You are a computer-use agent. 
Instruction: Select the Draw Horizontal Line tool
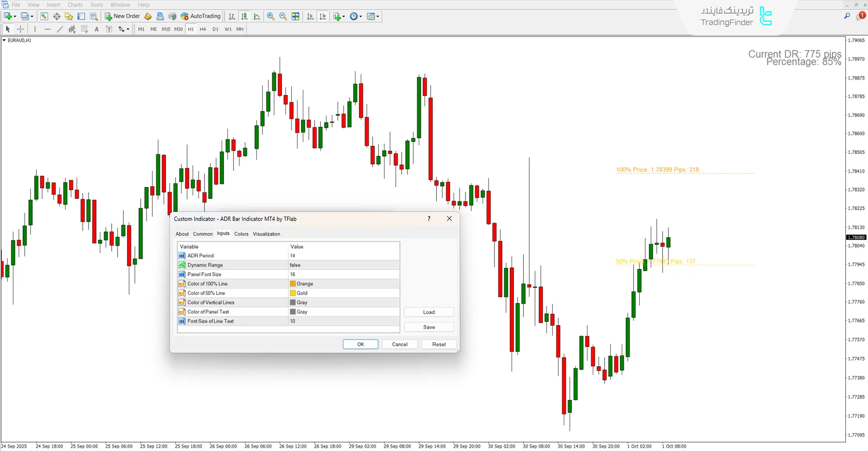point(47,29)
